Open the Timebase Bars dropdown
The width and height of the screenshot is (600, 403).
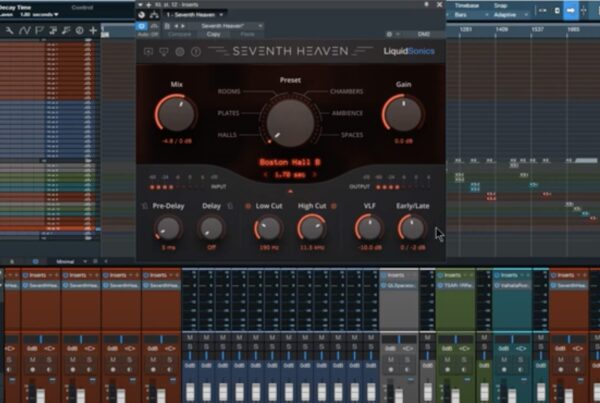pos(471,15)
